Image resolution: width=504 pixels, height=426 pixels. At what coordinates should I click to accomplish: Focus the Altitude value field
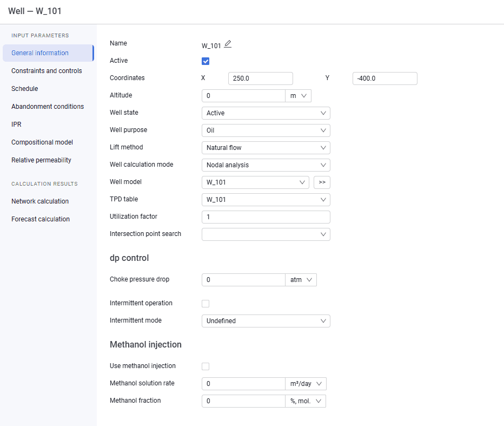[244, 96]
